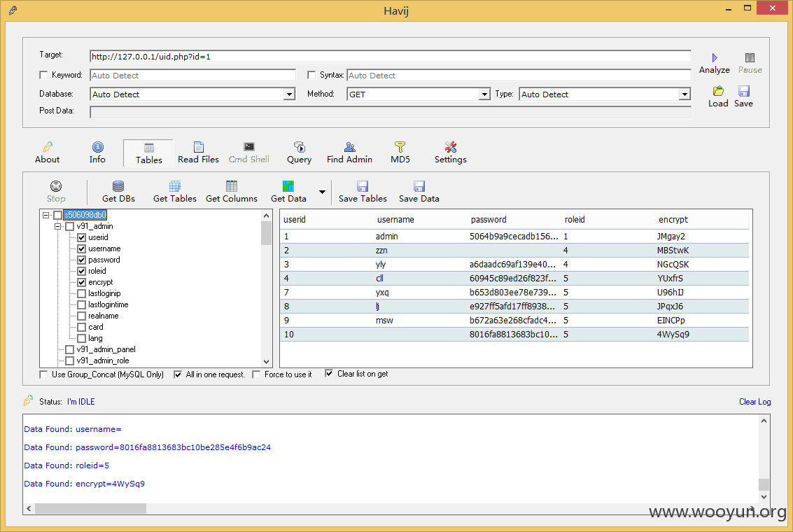
Task: Enable the Keyword checkbox
Action: 43,75
